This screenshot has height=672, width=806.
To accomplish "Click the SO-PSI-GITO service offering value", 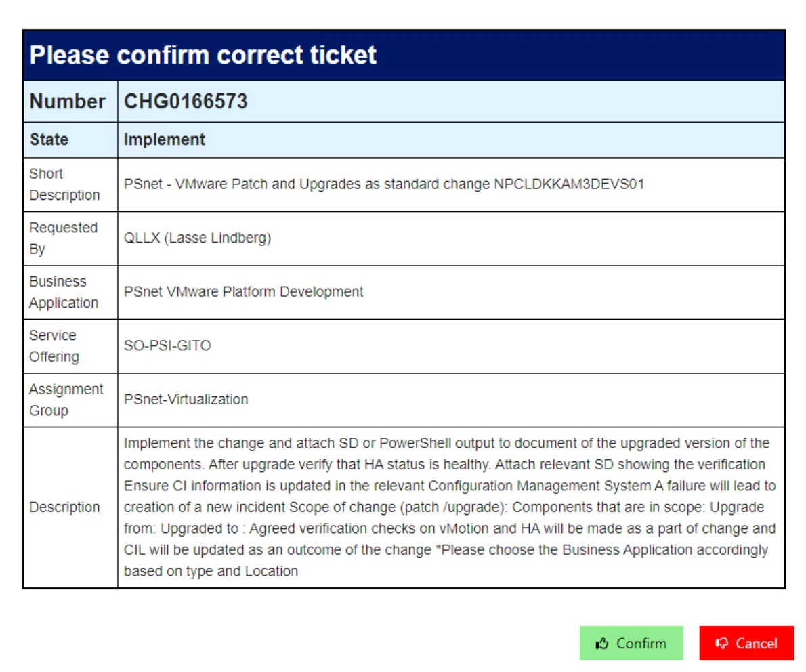I will point(167,345).
